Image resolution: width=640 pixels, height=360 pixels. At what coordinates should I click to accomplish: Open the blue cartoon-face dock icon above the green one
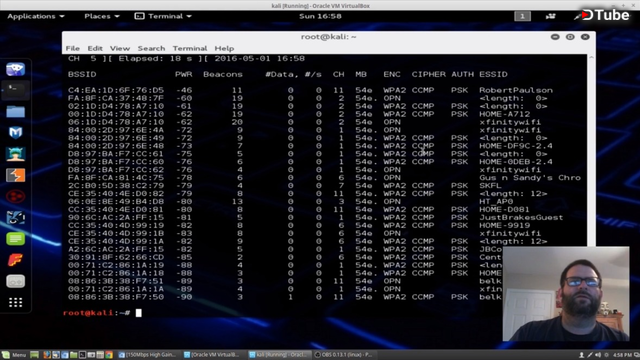point(16,218)
